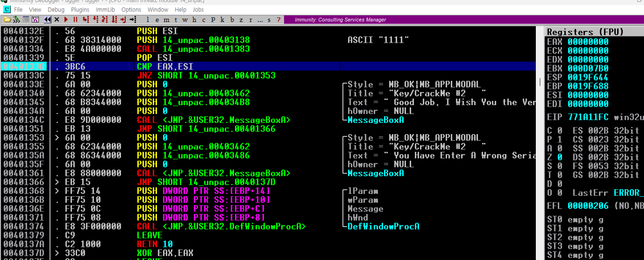Screen dimensions: 644x260
Task: Click the red Run program play icon
Action: (x=66, y=19)
